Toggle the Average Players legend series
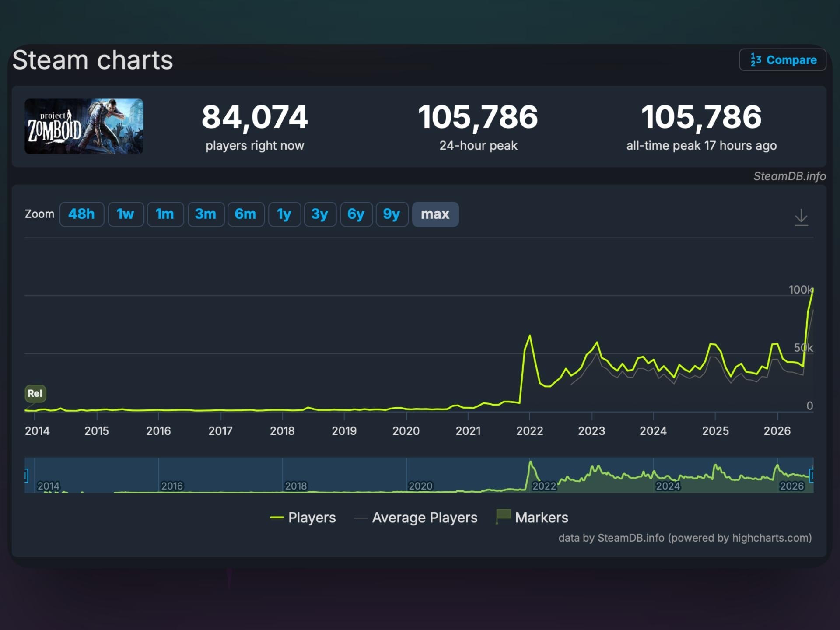The width and height of the screenshot is (840, 630). [x=416, y=518]
